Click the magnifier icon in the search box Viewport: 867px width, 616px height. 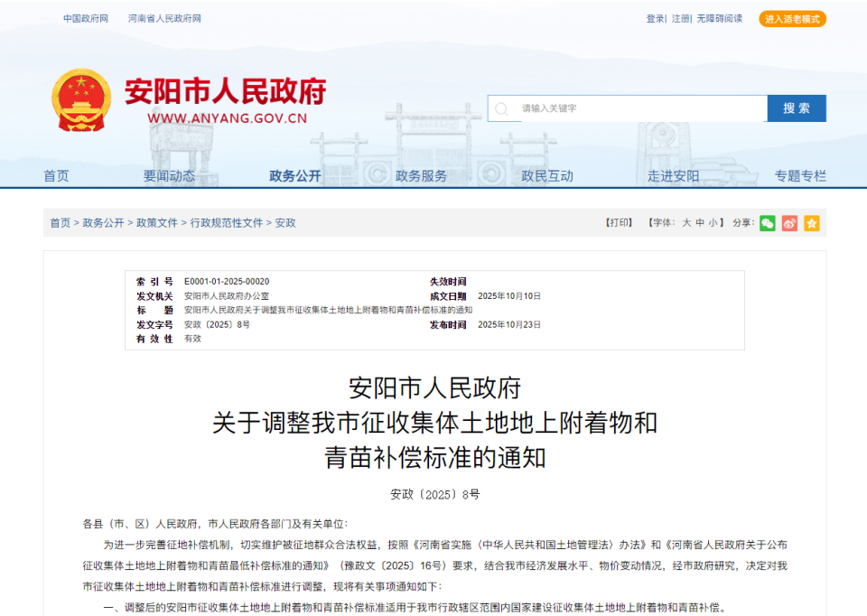pyautogui.click(x=502, y=108)
